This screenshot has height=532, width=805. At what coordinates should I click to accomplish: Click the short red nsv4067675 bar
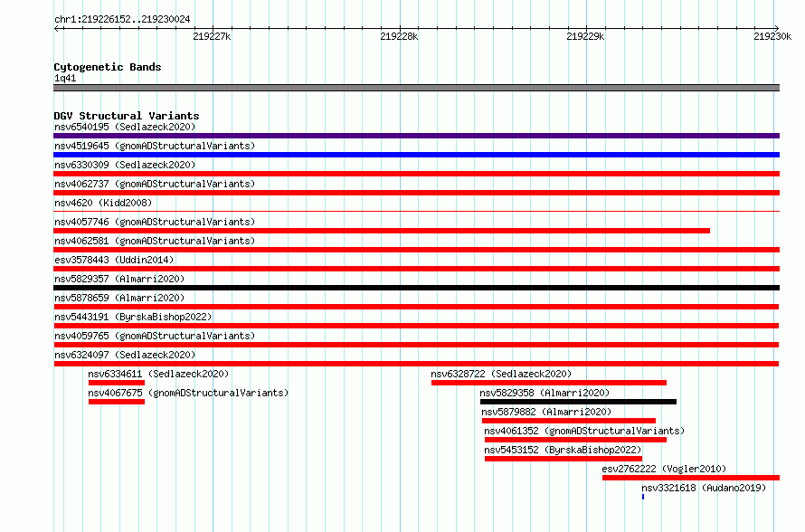coord(117,402)
